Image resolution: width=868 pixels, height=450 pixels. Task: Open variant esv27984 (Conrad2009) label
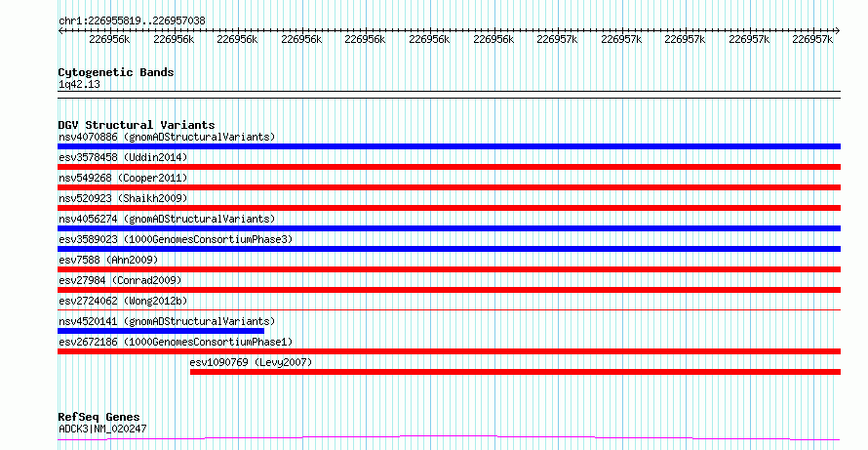[120, 280]
